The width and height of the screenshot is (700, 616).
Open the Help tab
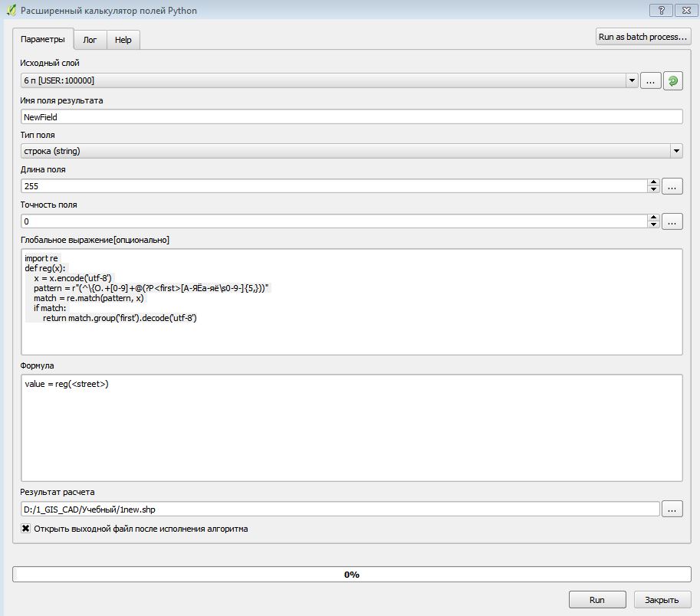pyautogui.click(x=123, y=40)
